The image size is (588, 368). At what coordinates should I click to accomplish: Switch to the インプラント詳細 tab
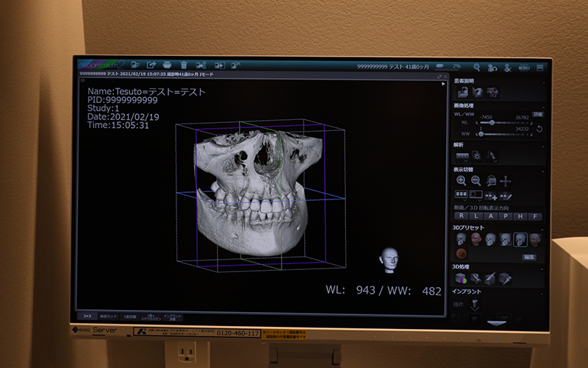(x=173, y=318)
